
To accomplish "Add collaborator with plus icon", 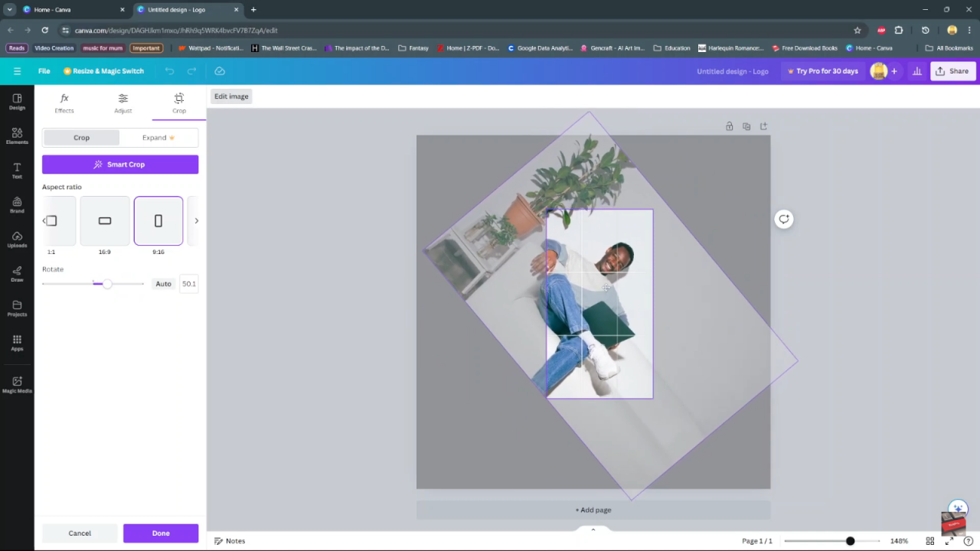I will coord(893,71).
